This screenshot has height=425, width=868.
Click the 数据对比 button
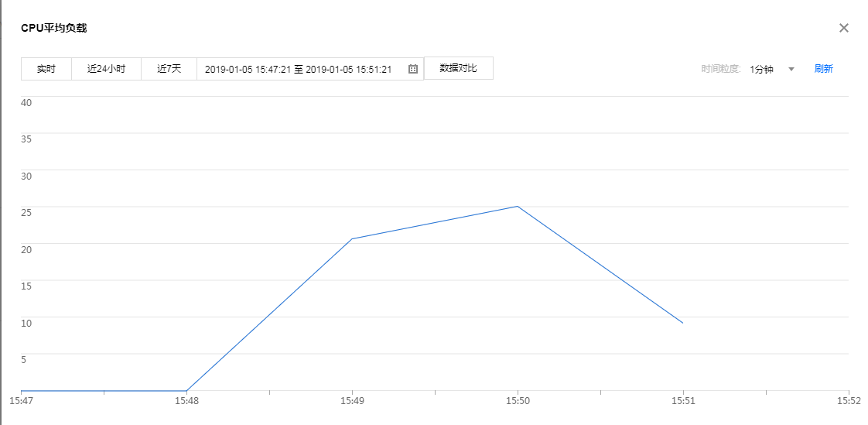(458, 68)
